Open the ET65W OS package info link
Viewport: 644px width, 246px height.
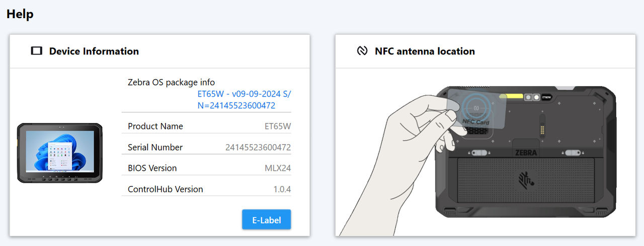(x=244, y=99)
